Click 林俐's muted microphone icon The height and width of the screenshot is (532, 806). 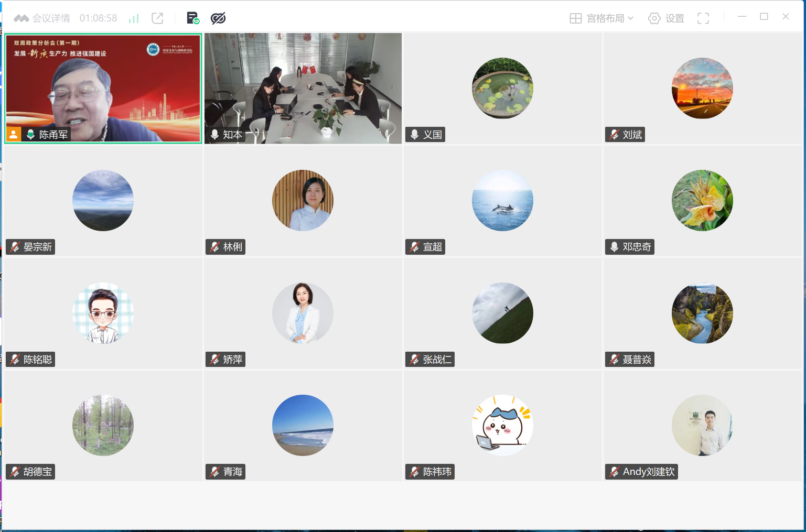(x=214, y=247)
